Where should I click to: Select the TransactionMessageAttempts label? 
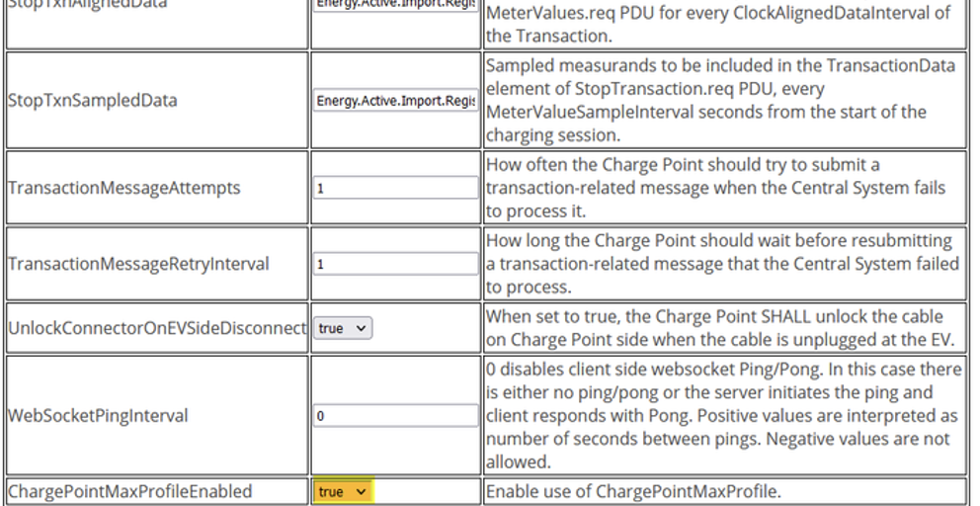point(123,188)
